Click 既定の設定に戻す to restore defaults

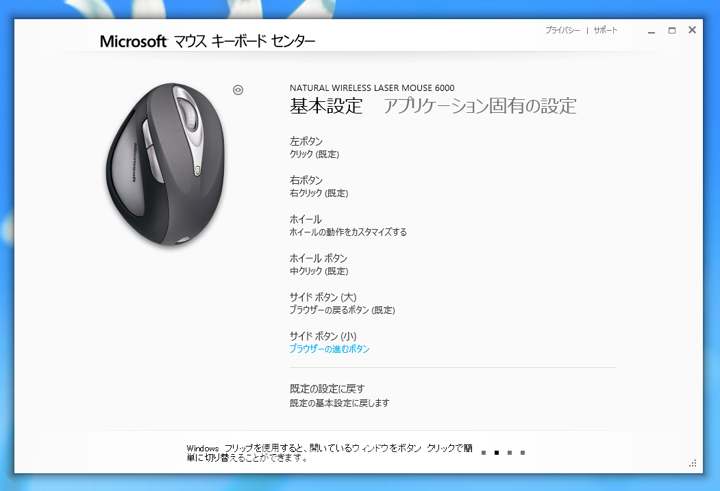click(x=327, y=389)
